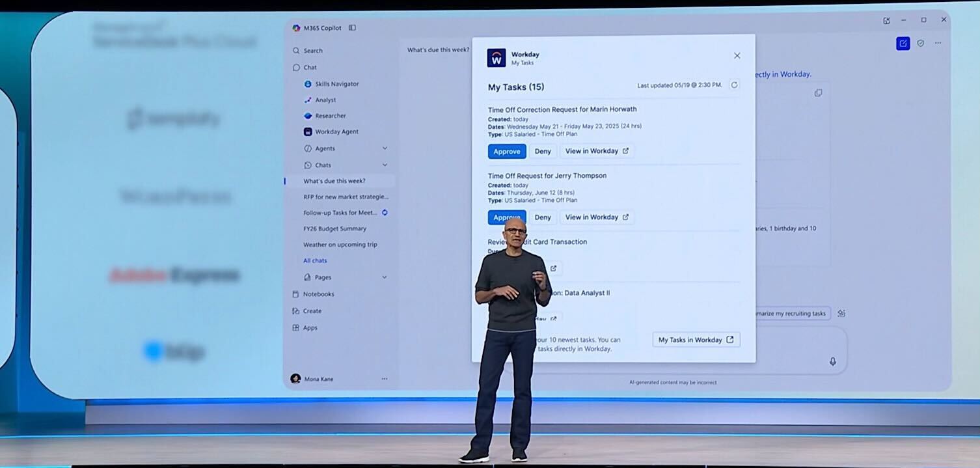
Task: Click the "...marize my recruiting tasks" suggestion
Action: pyautogui.click(x=793, y=314)
